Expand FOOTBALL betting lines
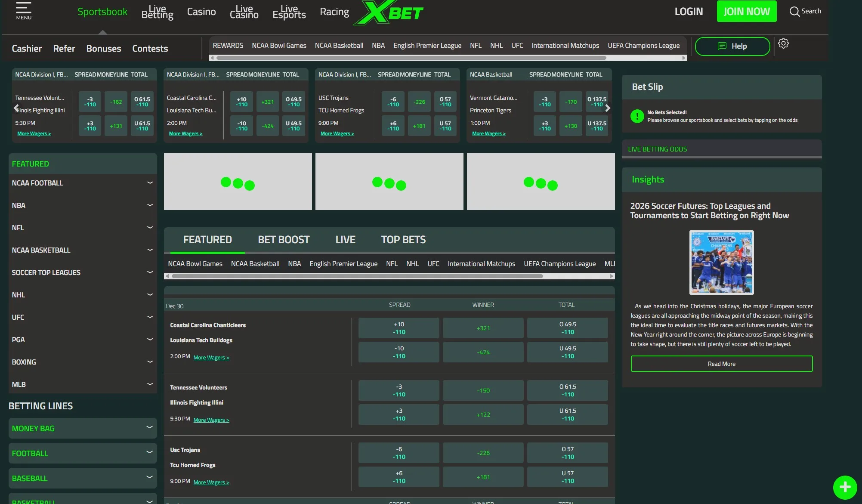The image size is (862, 504). click(x=83, y=453)
